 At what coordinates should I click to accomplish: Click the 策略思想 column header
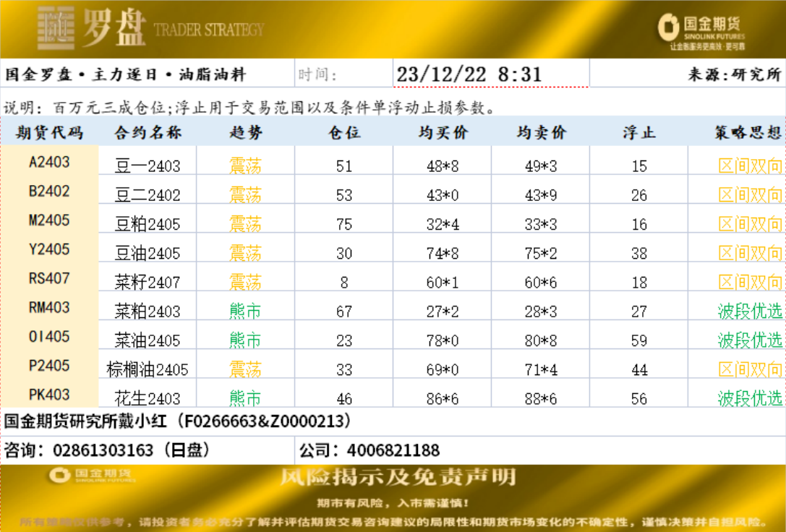coord(748,133)
